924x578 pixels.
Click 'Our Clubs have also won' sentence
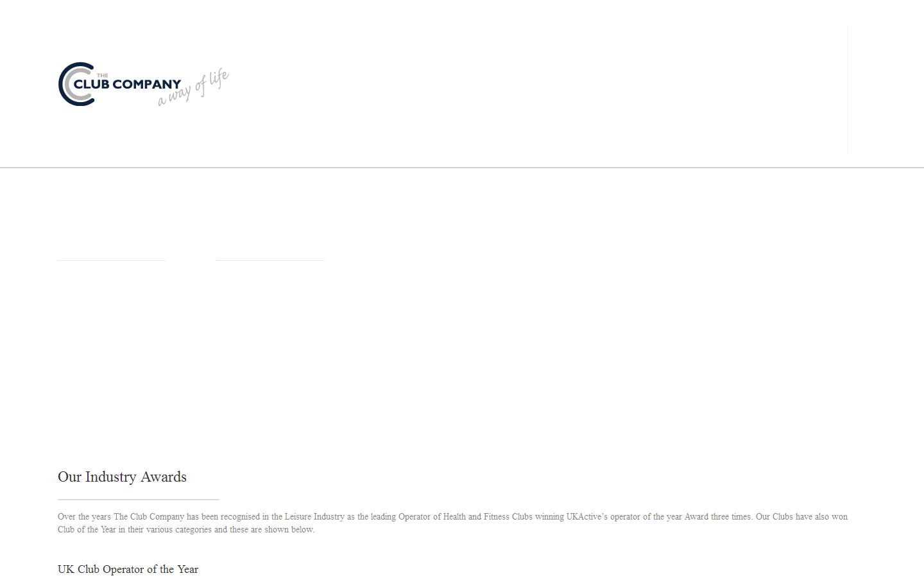801,516
